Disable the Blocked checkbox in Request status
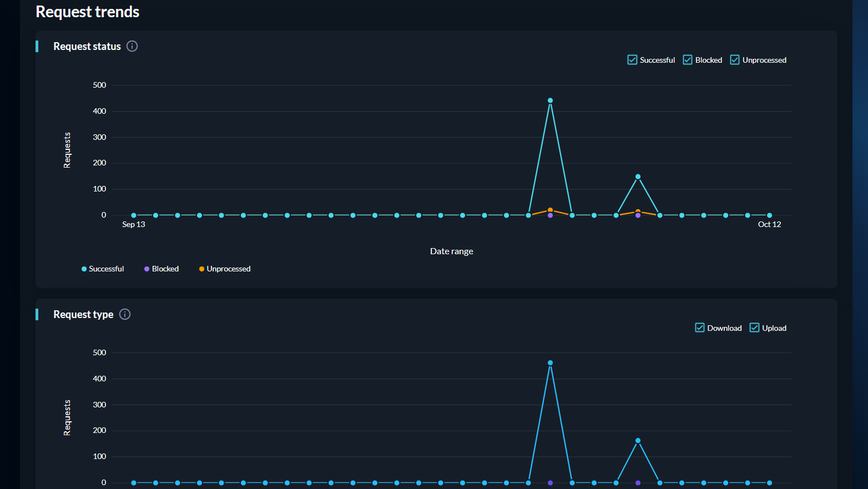 688,59
